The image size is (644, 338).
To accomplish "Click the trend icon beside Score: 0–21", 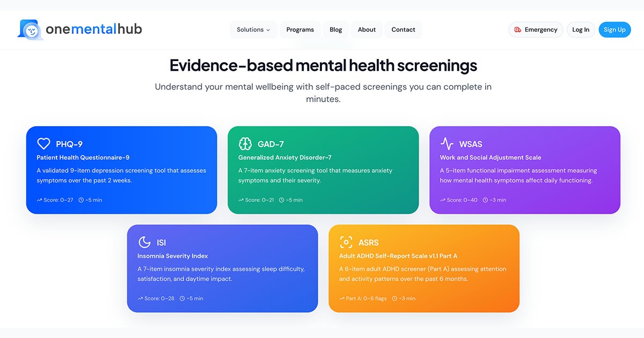I will [x=241, y=200].
